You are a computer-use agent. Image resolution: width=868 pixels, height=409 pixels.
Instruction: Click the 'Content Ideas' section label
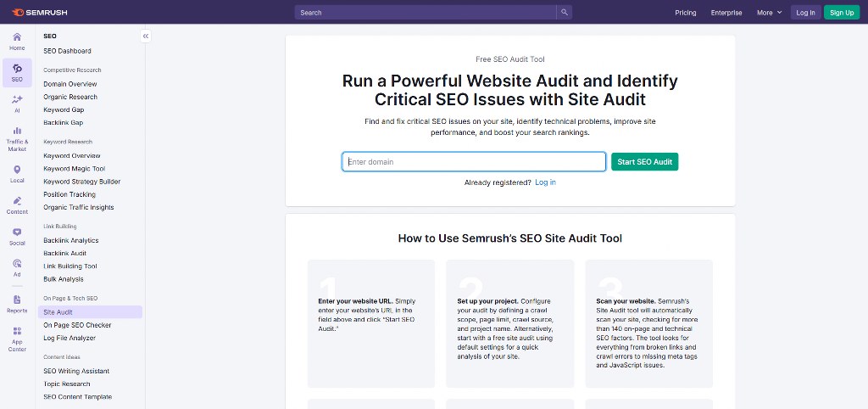(61, 357)
